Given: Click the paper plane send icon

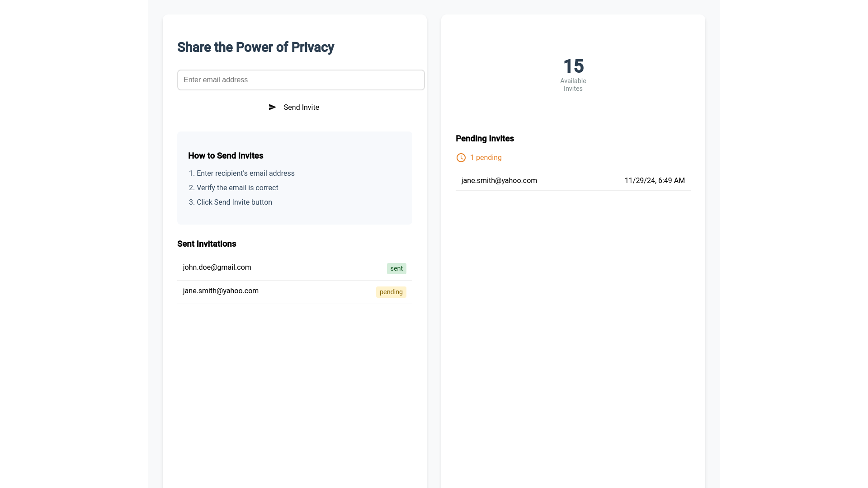Looking at the screenshot, I should [272, 107].
